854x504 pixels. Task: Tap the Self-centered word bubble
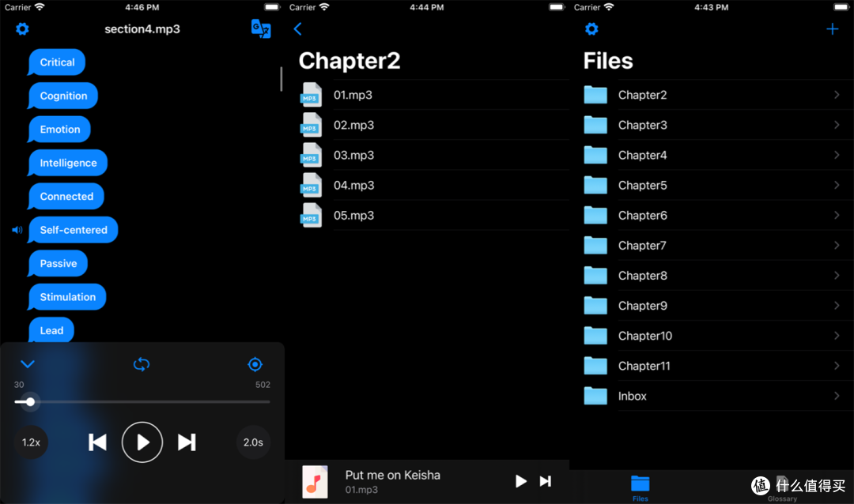tap(74, 230)
